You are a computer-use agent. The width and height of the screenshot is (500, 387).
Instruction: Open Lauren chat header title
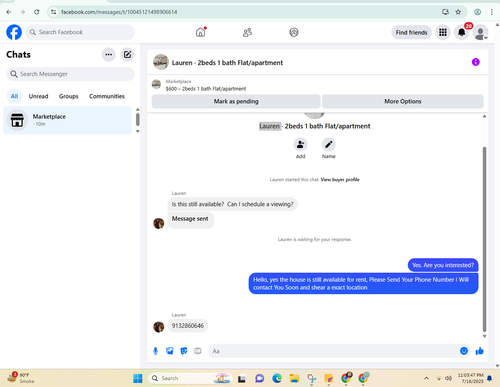pyautogui.click(x=227, y=63)
